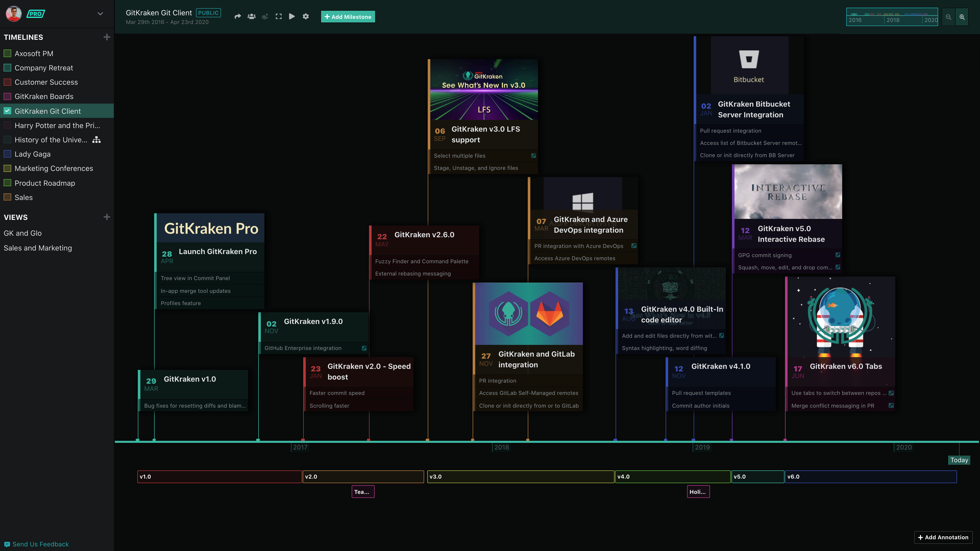Screen dimensions: 980x551
Task: Click the share arrow icon
Action: 238,16
